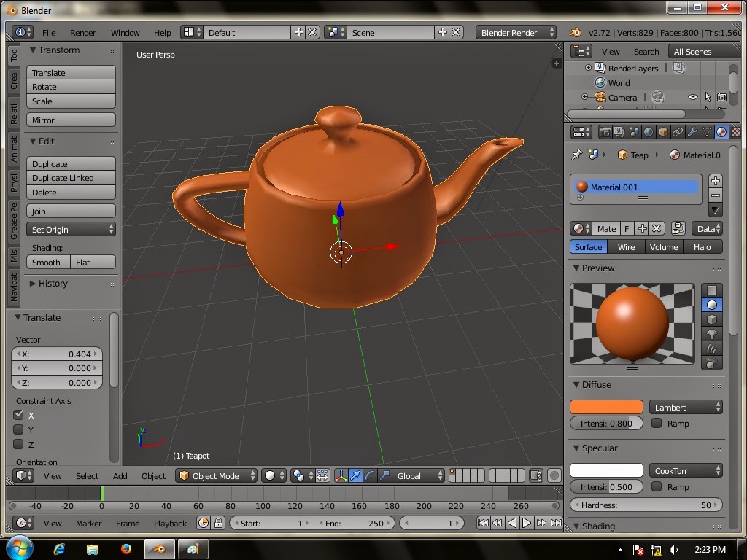Unlink the material with the X icon
The height and width of the screenshot is (560, 747).
(x=657, y=228)
